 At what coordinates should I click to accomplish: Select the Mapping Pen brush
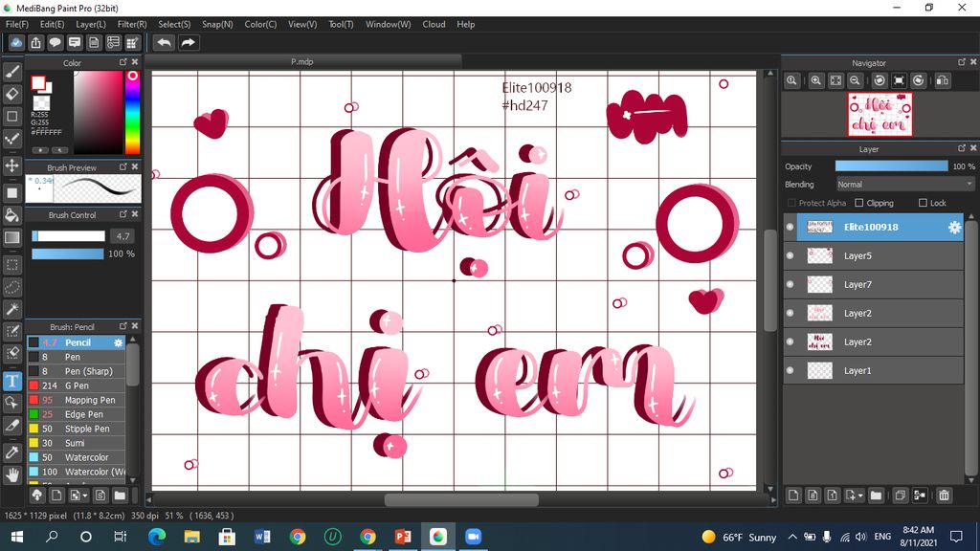(77, 400)
